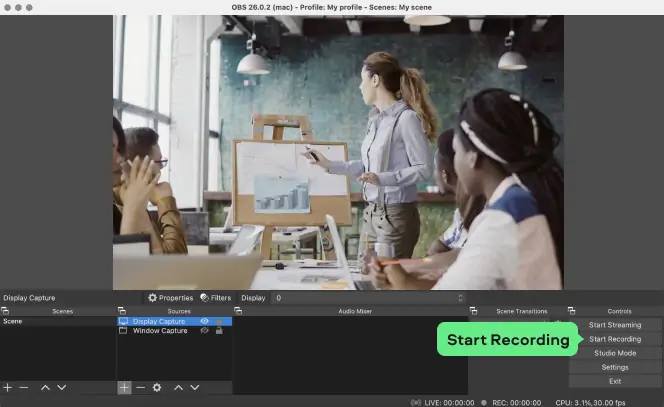Screen dimensions: 664x407
Task: Click the REC status dot indicator
Action: (x=484, y=402)
